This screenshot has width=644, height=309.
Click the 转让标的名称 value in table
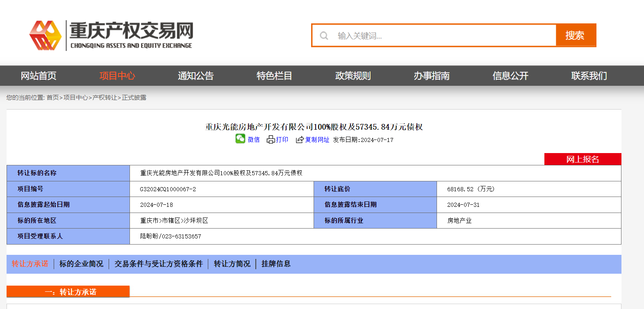click(x=221, y=173)
